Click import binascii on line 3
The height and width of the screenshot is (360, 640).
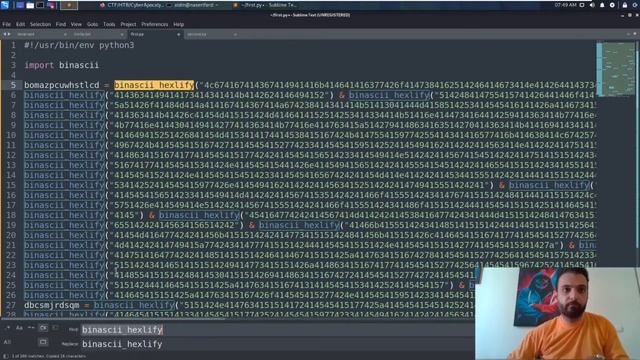[x=62, y=65]
